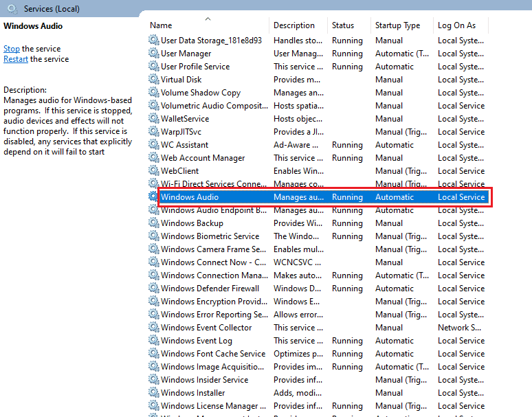Click gear icon beside Windows Defender Firewall
The image size is (532, 417).
[x=154, y=288]
